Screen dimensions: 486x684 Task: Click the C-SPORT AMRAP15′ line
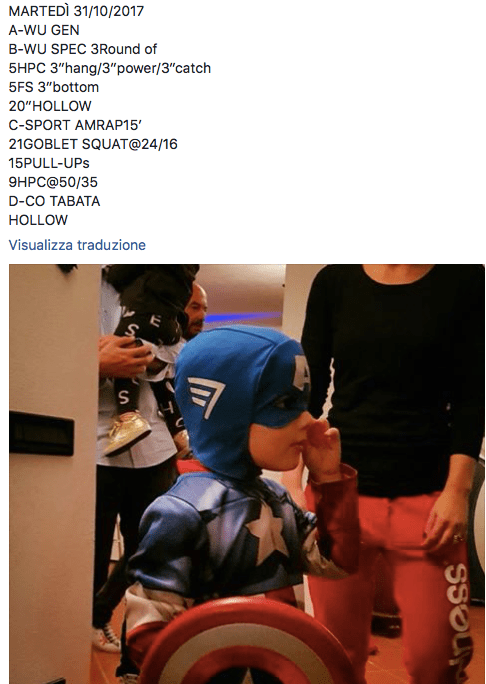coord(75,125)
